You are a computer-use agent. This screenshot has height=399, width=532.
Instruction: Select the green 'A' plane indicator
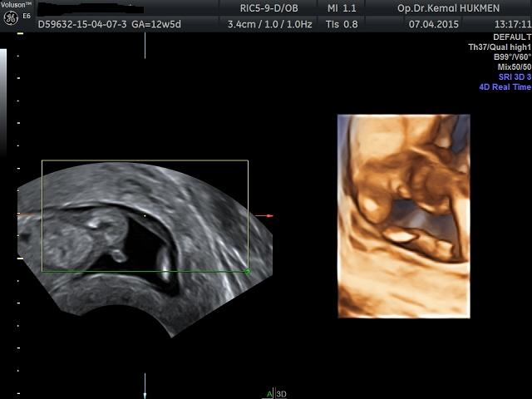pos(269,394)
